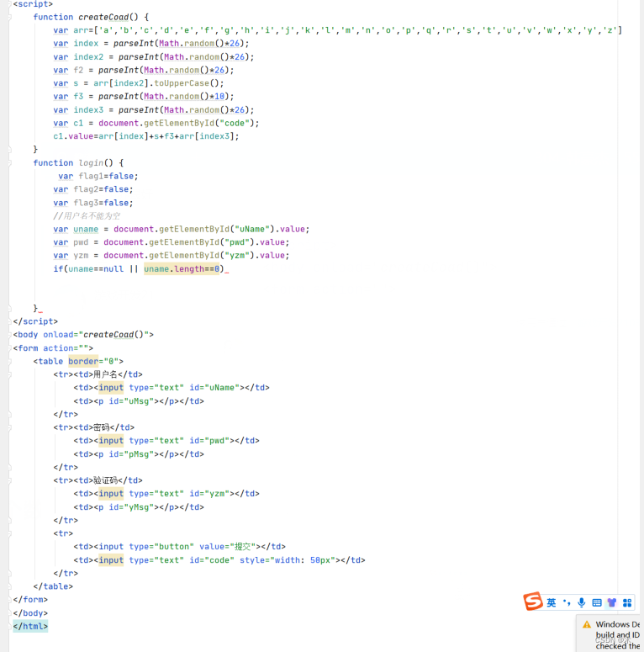Image resolution: width=644 pixels, height=652 pixels.
Task: Click the highlighted border attribute in table tag
Action: click(x=83, y=362)
